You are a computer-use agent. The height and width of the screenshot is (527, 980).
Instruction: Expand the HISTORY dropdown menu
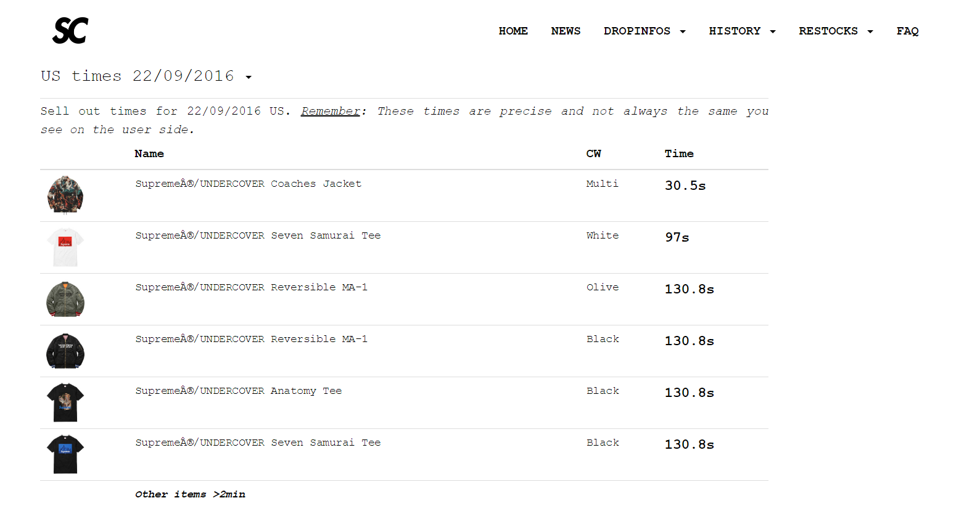tap(742, 31)
